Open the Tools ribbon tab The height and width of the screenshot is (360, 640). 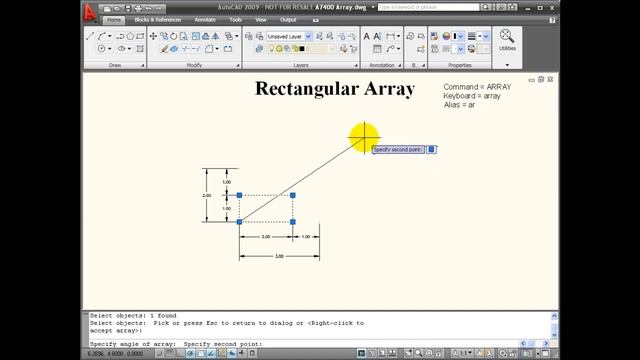(x=236, y=20)
